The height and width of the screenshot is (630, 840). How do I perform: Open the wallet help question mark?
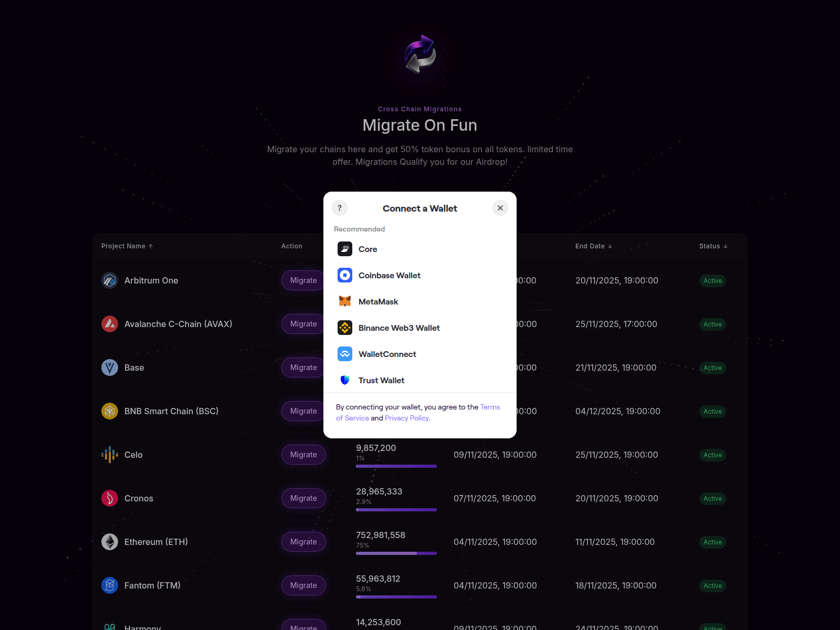340,208
